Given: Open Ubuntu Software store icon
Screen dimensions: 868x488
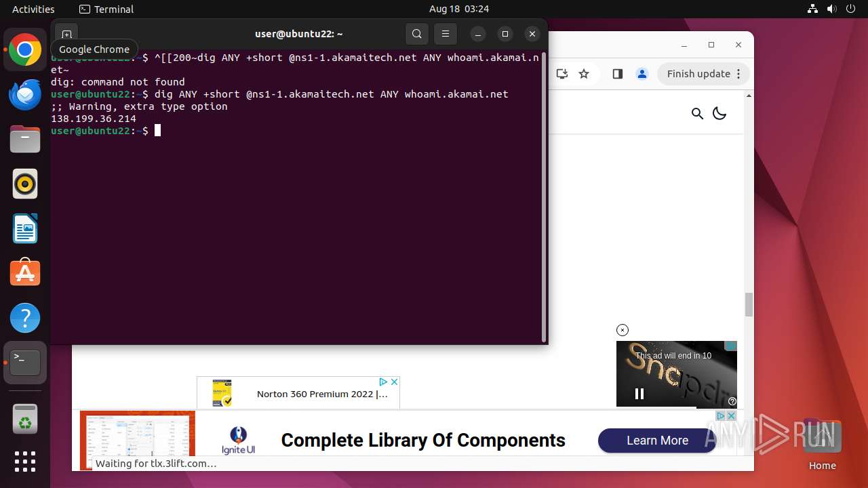Looking at the screenshot, I should pyautogui.click(x=25, y=273).
